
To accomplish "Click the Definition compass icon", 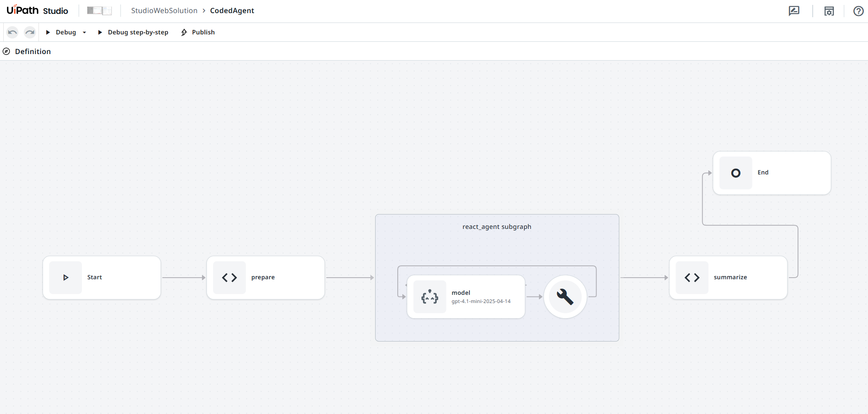I will 7,51.
